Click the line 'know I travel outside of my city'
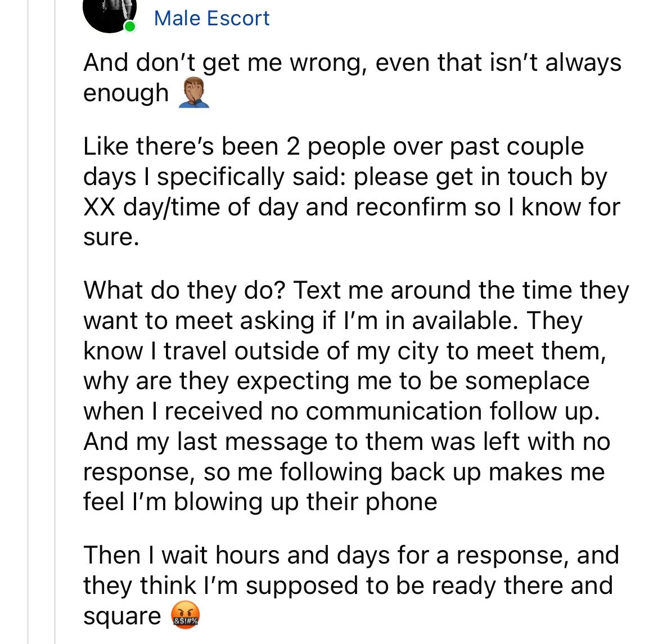The image size is (658, 644). [x=344, y=351]
